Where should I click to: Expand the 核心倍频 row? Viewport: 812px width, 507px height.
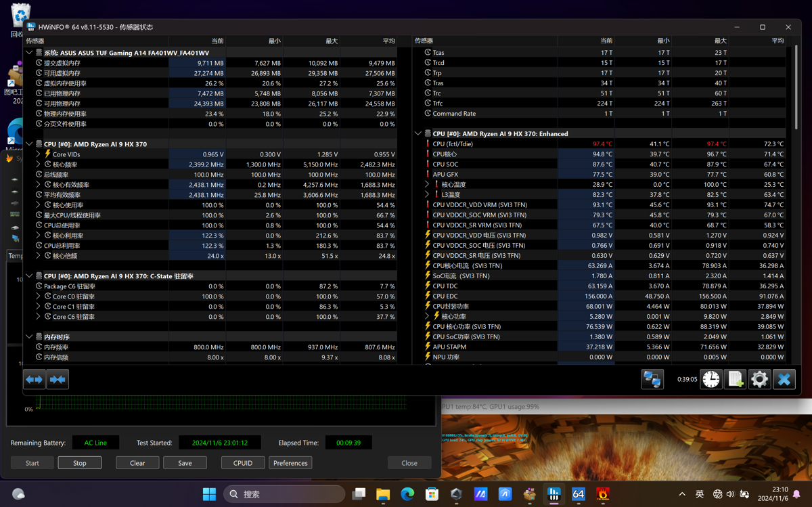(x=39, y=256)
